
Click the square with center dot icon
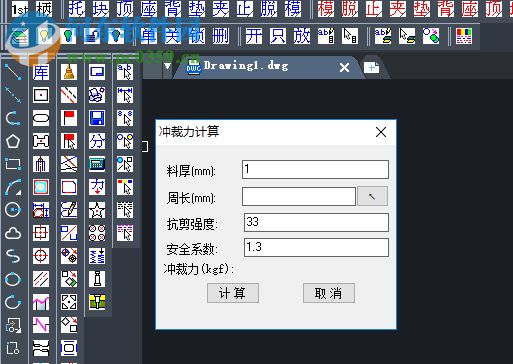(41, 95)
